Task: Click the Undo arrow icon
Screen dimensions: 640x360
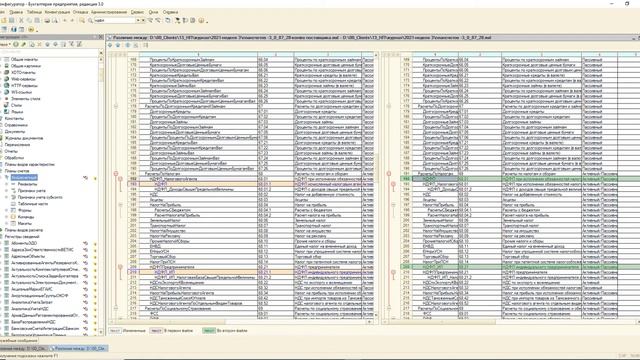Action: pos(64,20)
